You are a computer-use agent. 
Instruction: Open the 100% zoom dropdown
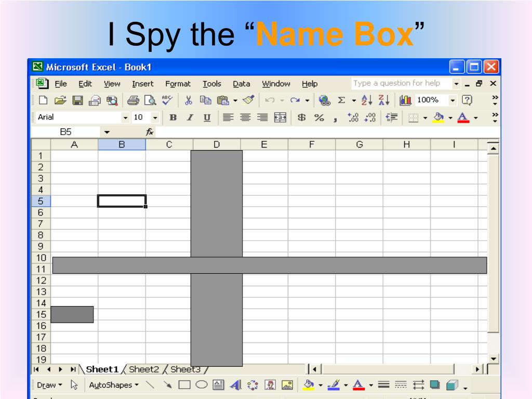click(x=453, y=100)
